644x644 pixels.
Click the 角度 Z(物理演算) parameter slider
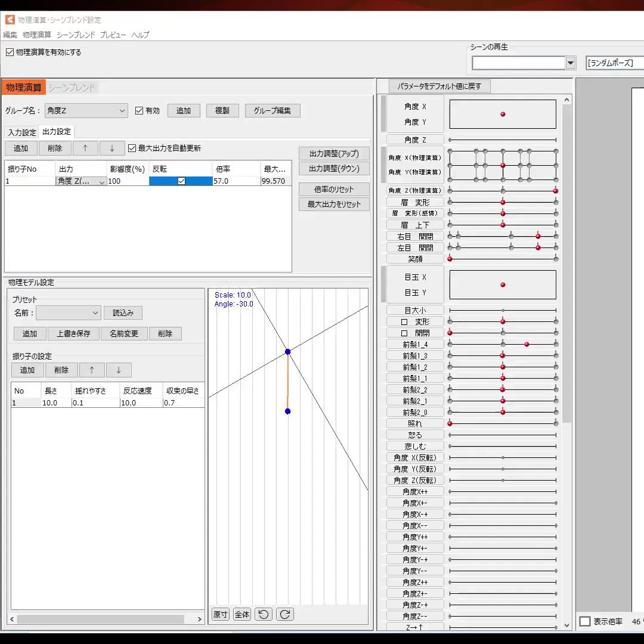pyautogui.click(x=503, y=191)
